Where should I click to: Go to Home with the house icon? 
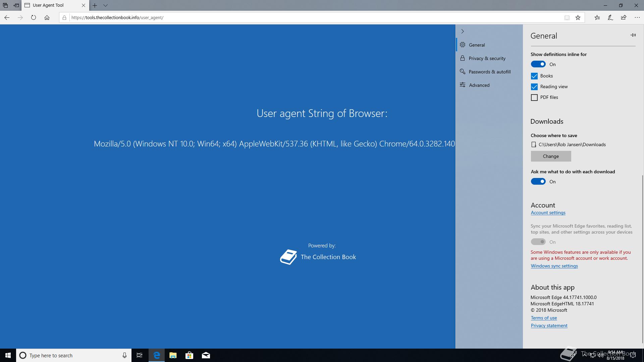pyautogui.click(x=47, y=17)
